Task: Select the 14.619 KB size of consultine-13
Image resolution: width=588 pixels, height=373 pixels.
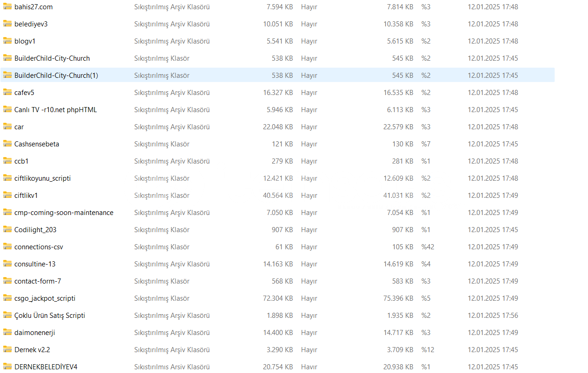Action: click(x=398, y=264)
